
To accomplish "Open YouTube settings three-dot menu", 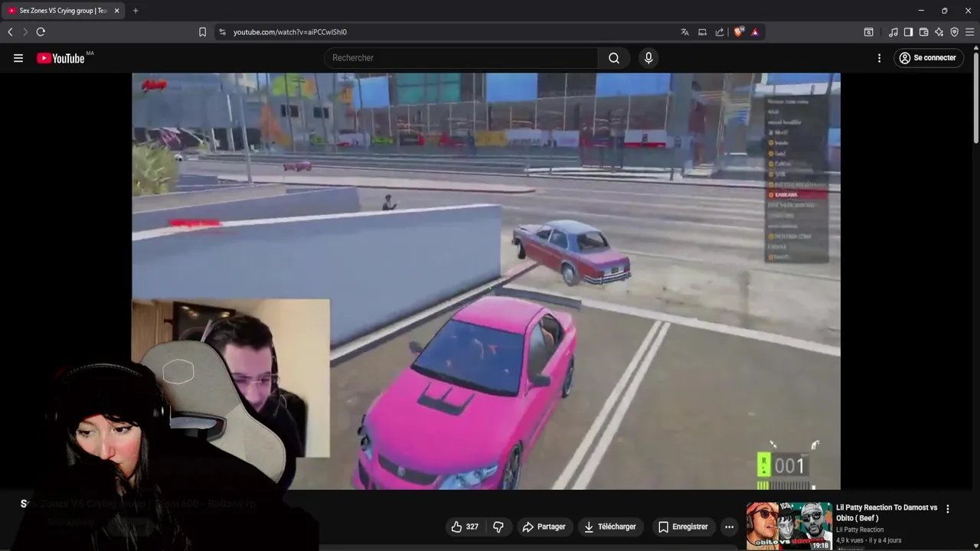I will 879,58.
